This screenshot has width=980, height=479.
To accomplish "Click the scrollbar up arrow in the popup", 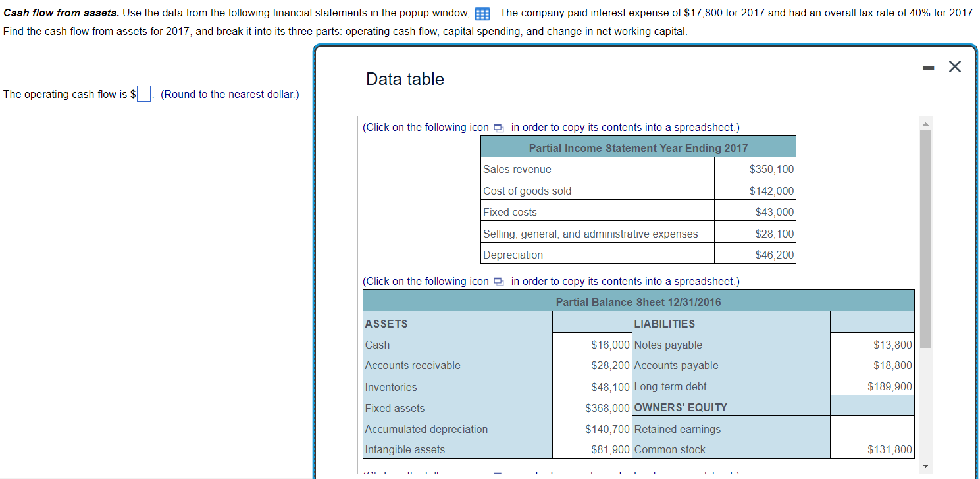I will pyautogui.click(x=926, y=123).
